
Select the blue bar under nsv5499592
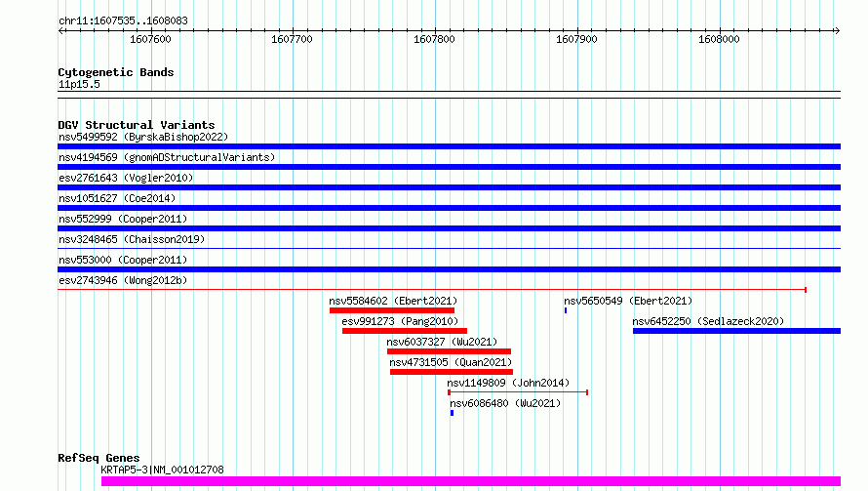click(x=449, y=146)
